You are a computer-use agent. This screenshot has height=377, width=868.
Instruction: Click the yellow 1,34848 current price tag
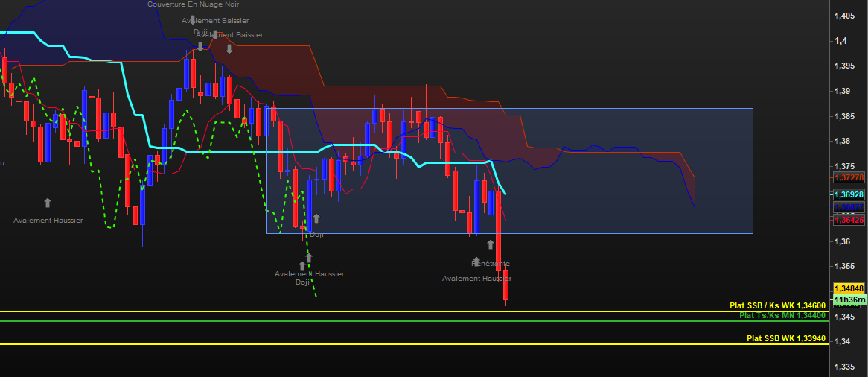click(x=849, y=288)
